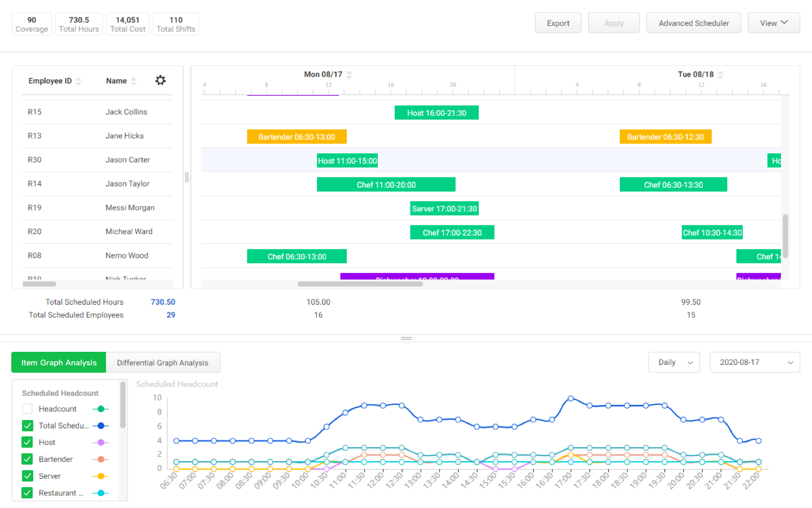Click the Coverage 90 stat card
Screen dimensions: 812x508
coord(32,24)
